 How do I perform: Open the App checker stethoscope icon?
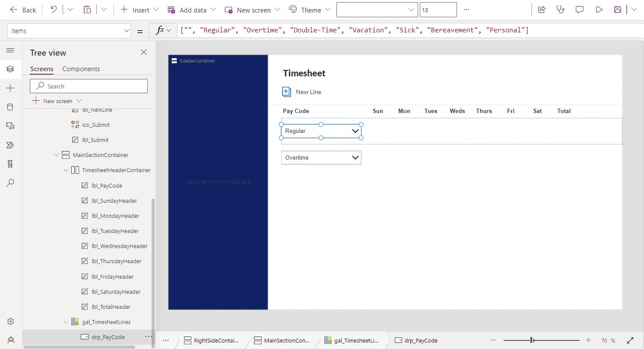click(560, 9)
